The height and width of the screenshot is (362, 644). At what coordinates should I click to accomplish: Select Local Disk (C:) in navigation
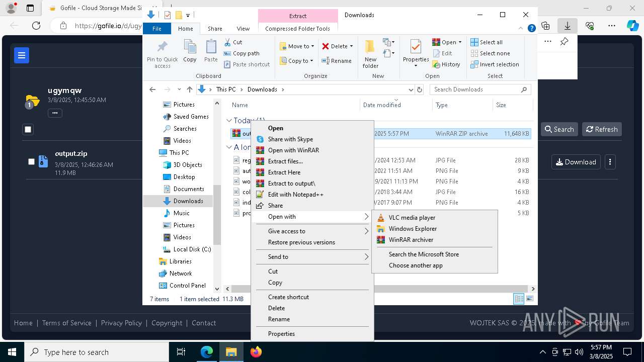[x=192, y=249]
